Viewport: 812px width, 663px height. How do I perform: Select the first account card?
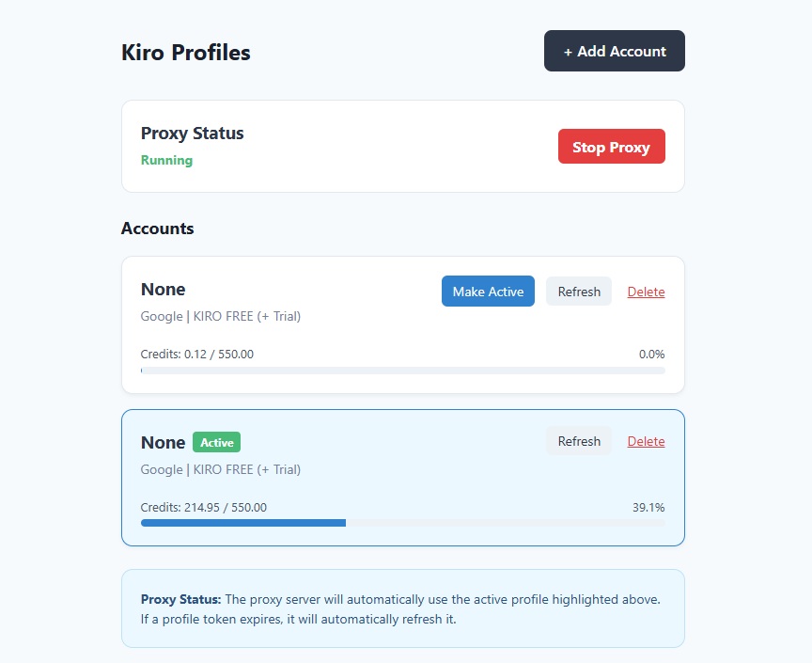tap(402, 324)
